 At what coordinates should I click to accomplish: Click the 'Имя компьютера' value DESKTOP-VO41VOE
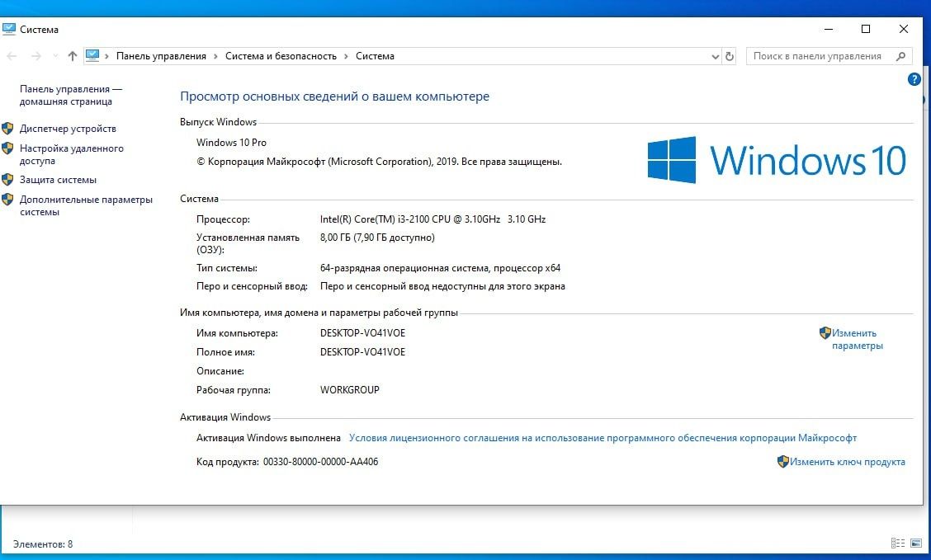[363, 333]
